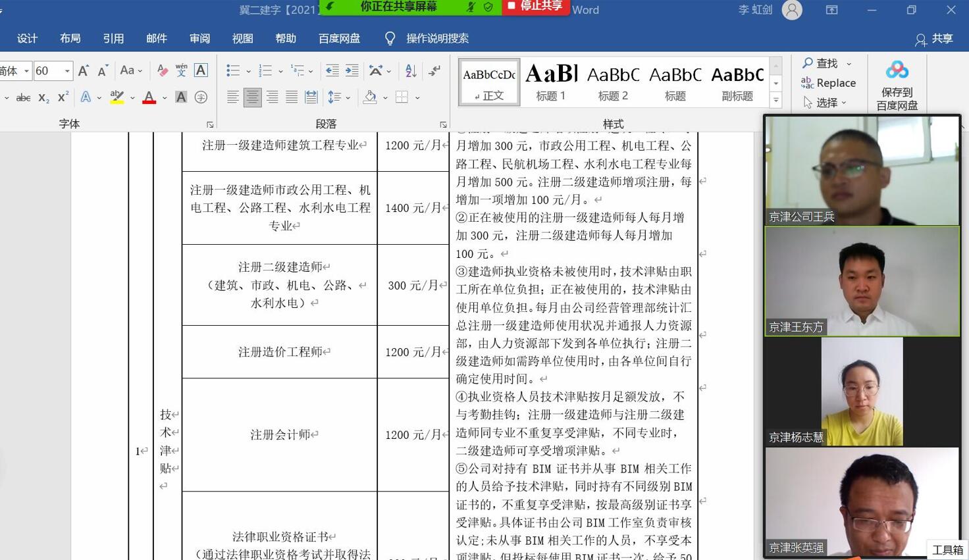Screen dimensions: 969x560
Task: Click the distributed alignment icon
Action: pos(311,97)
